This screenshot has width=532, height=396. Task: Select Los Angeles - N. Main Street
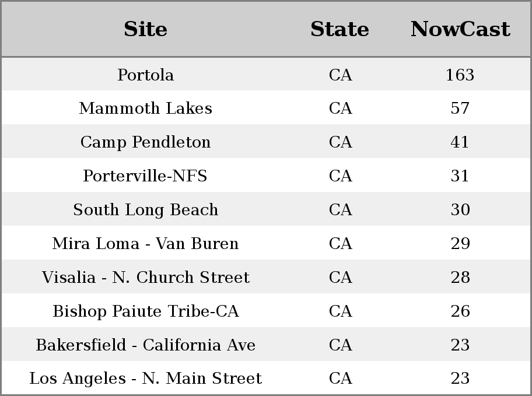coord(146,379)
